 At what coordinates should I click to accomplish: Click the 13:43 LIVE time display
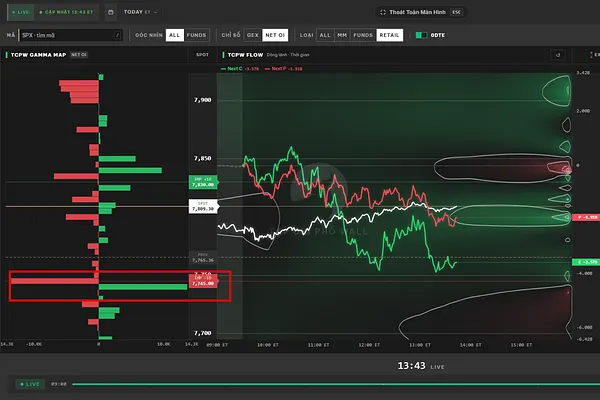coord(421,366)
